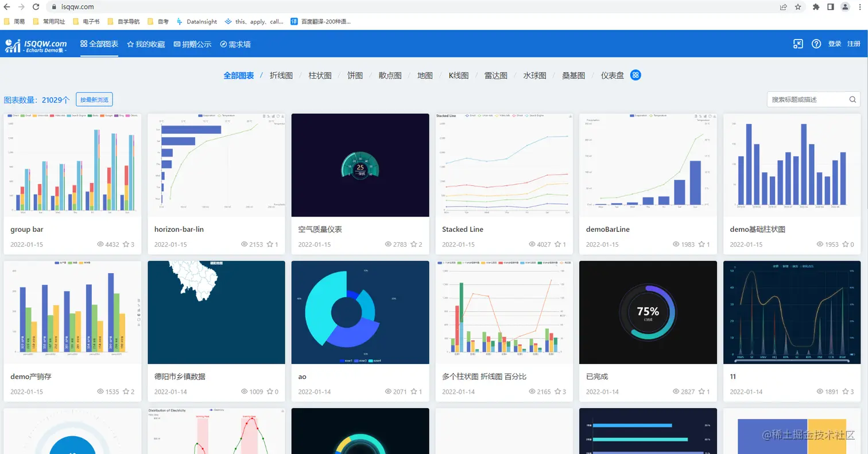
Task: Reload the page with refresh icon
Action: coord(36,7)
